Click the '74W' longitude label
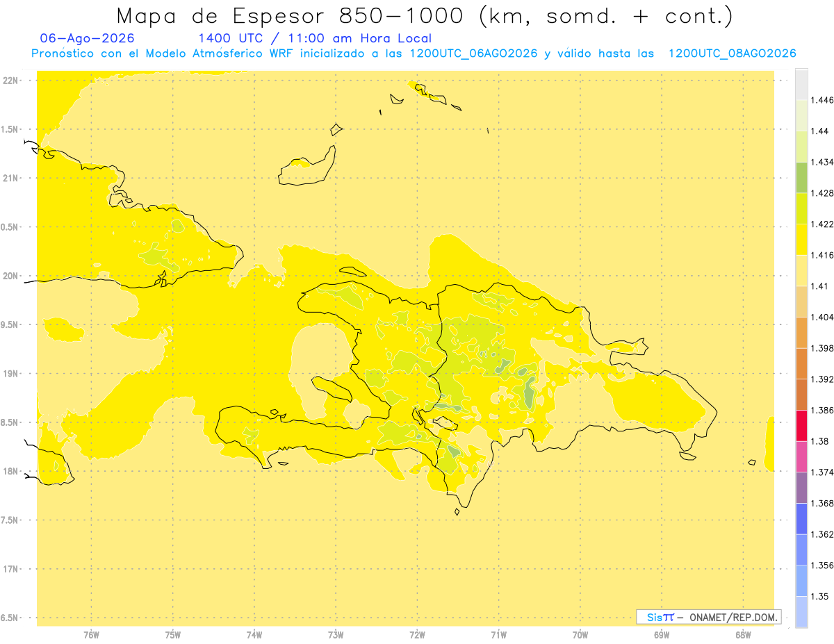 (254, 635)
